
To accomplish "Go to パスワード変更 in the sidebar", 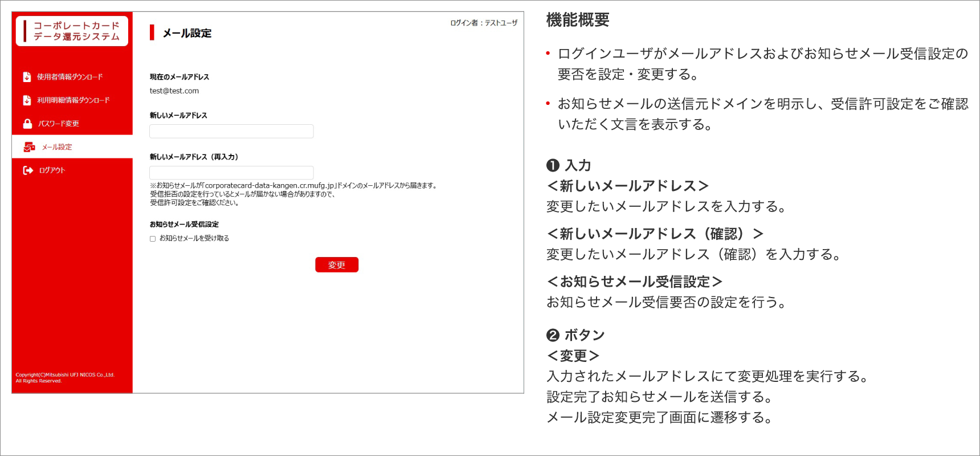I will click(59, 124).
